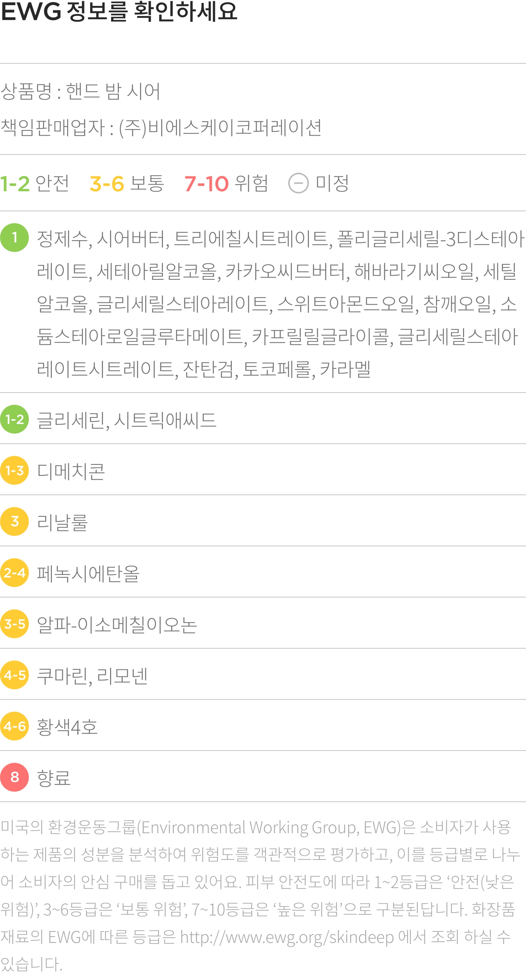The height and width of the screenshot is (980, 526).
Task: Click the green grade 1 badge
Action: [14, 238]
